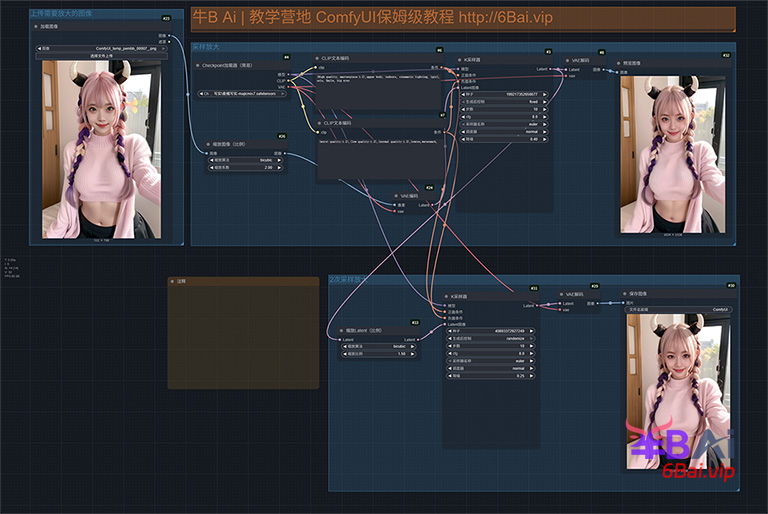Screen dimensions: 768x514
Task: Collapse the lower CLIP文本编码 negative prompt node
Action: point(319,123)
